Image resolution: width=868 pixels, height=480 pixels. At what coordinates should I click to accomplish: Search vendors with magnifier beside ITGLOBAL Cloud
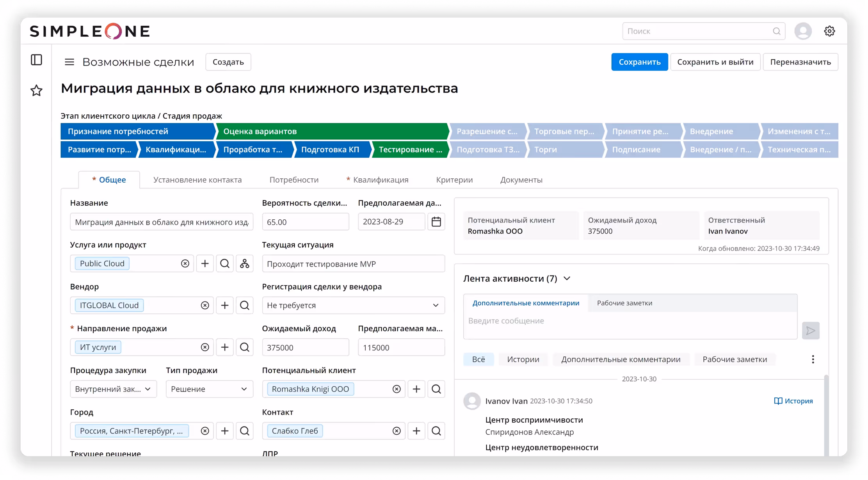tap(244, 305)
